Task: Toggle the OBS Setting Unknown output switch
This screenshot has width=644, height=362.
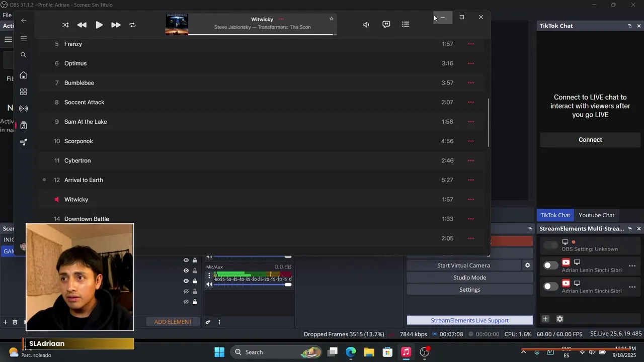Action: (551, 245)
